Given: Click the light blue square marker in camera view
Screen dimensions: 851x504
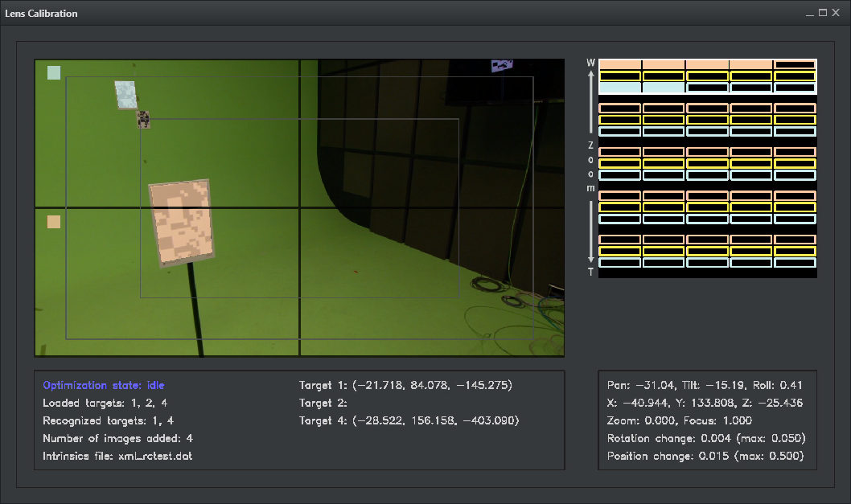Looking at the screenshot, I should pos(54,72).
